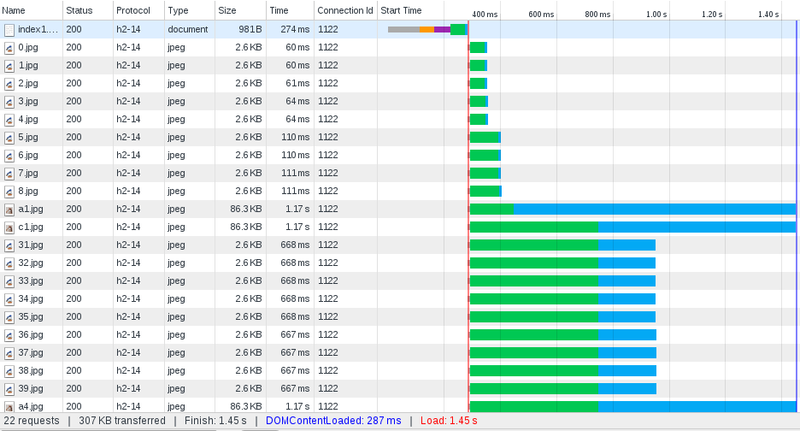Screen dimensions: 800x431
Task: Click the 2.jpg image file icon
Action: click(x=9, y=84)
